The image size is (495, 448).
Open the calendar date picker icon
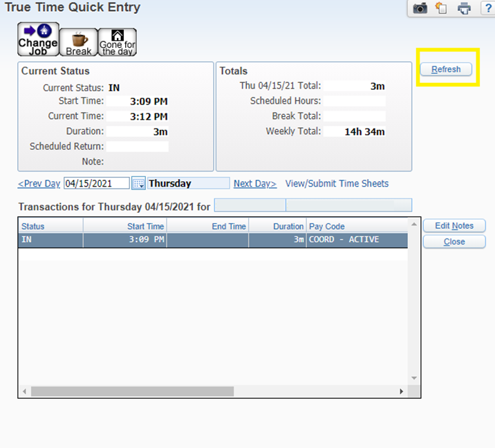[138, 183]
